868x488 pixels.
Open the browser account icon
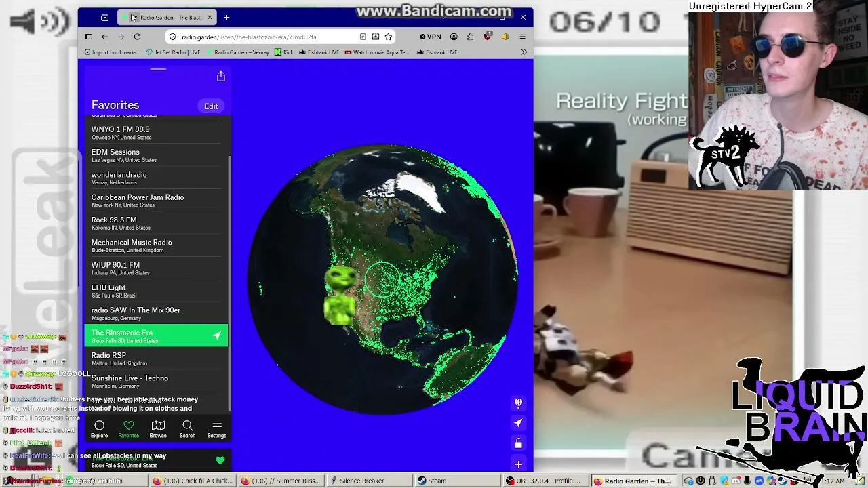(454, 37)
